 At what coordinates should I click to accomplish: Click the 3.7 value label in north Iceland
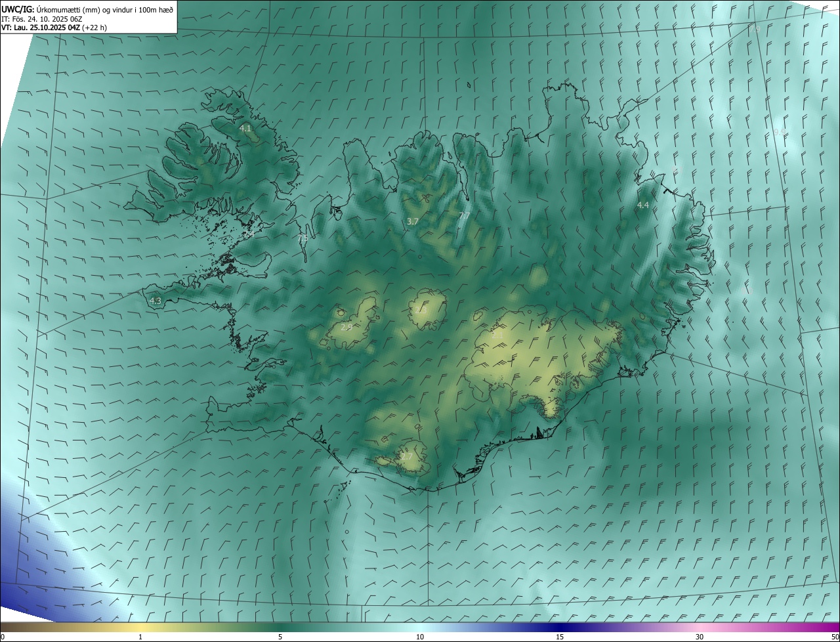(413, 222)
